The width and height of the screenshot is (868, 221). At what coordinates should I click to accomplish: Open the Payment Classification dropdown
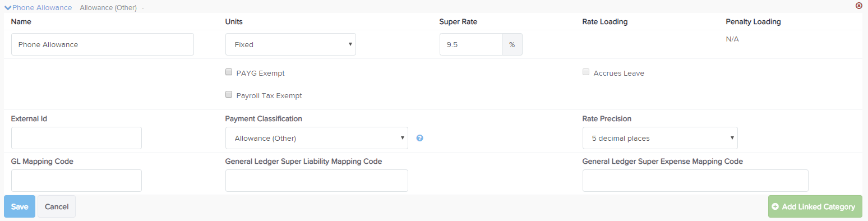[x=317, y=138]
